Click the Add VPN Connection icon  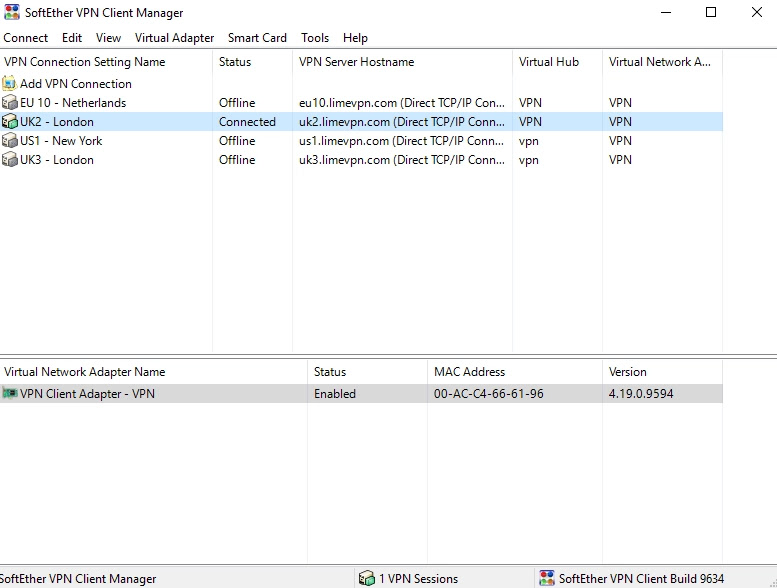tap(10, 84)
